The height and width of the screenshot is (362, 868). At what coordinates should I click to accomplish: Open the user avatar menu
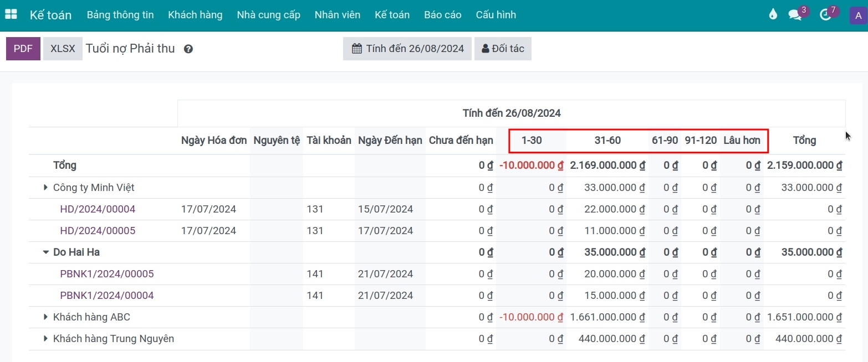pyautogui.click(x=858, y=15)
